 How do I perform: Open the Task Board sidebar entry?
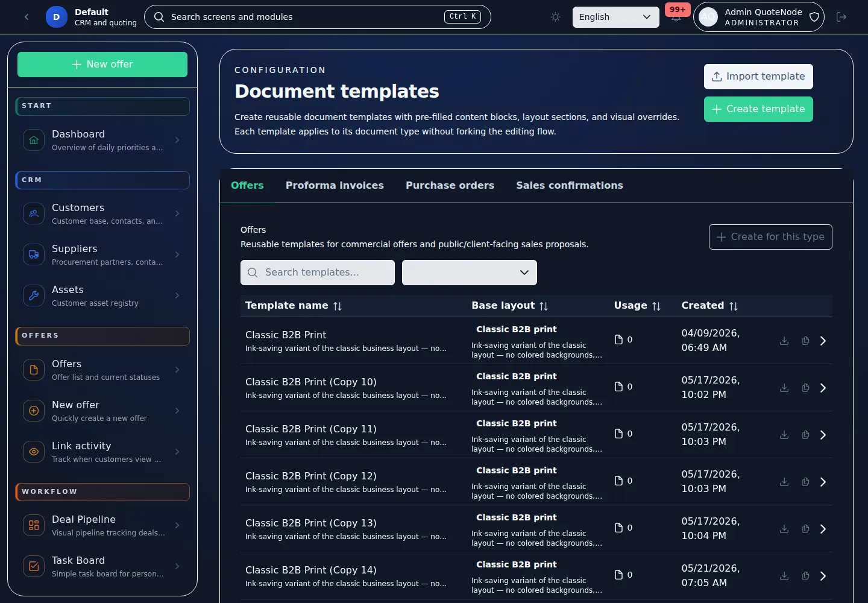[x=102, y=566]
